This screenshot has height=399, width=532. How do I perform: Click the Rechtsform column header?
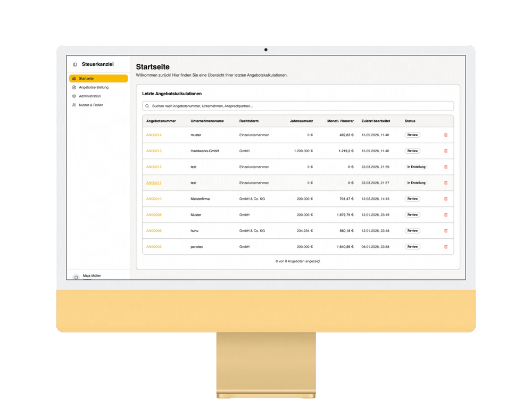click(248, 121)
